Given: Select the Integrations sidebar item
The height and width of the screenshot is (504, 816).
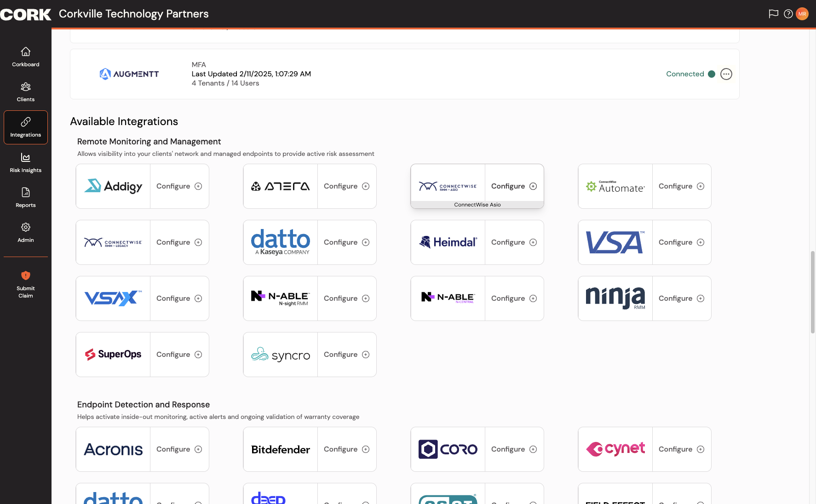Looking at the screenshot, I should pos(26,127).
